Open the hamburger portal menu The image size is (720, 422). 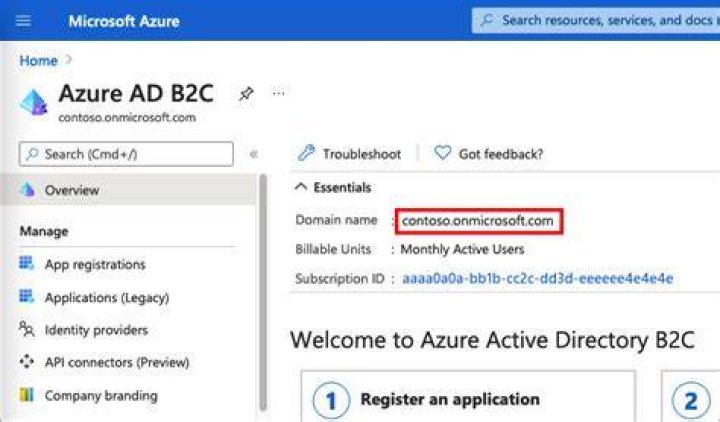coord(23,21)
